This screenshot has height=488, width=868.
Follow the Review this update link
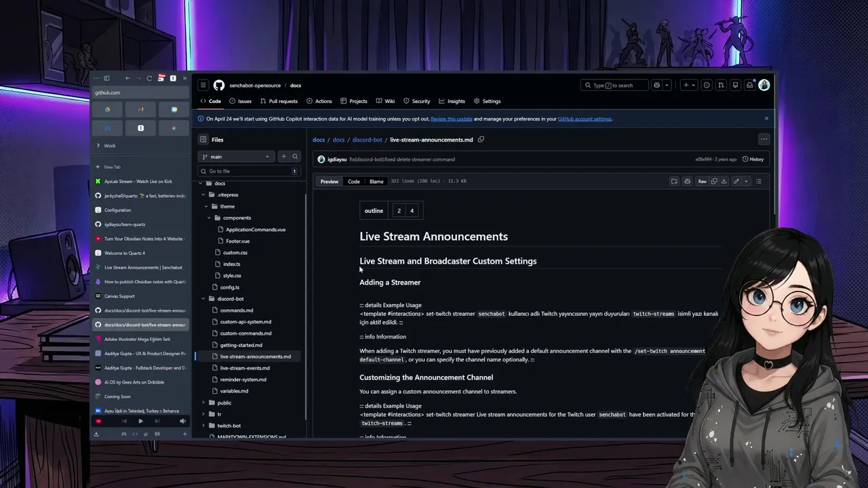pos(451,119)
